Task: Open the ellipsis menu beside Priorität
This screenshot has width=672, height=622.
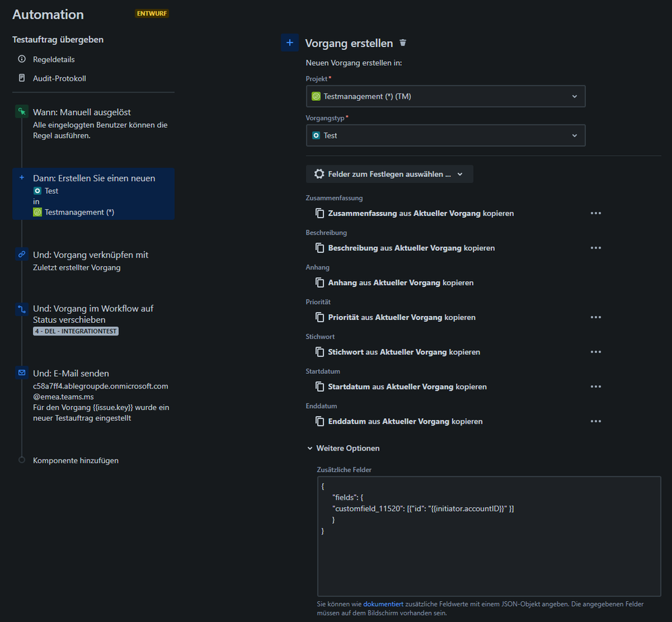Action: pos(595,317)
